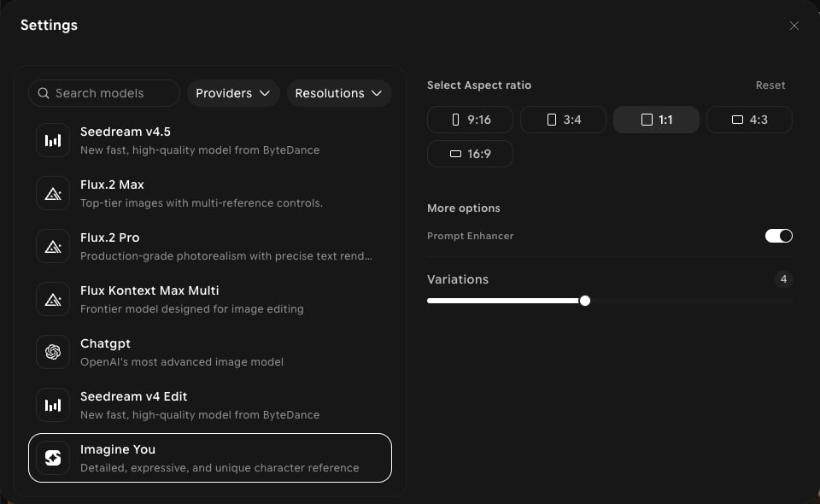Screen dimensions: 820x504
Task: Click the Seedream v4 Edit model icon
Action: pos(53,405)
